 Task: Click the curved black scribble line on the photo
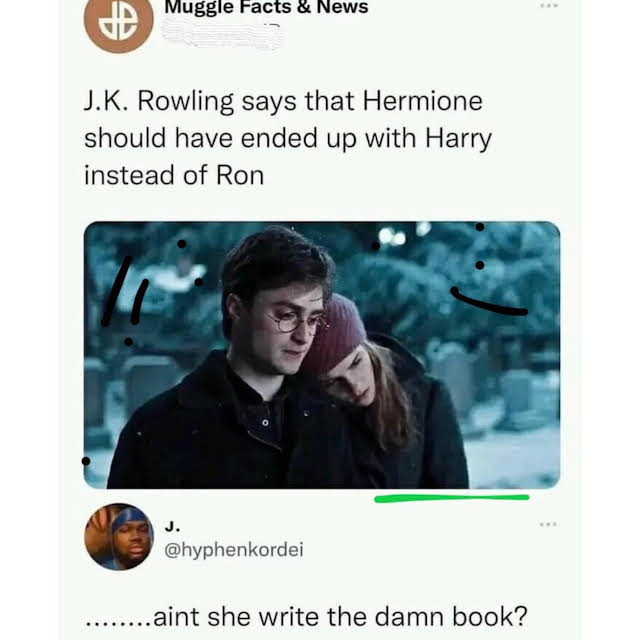coord(489,302)
